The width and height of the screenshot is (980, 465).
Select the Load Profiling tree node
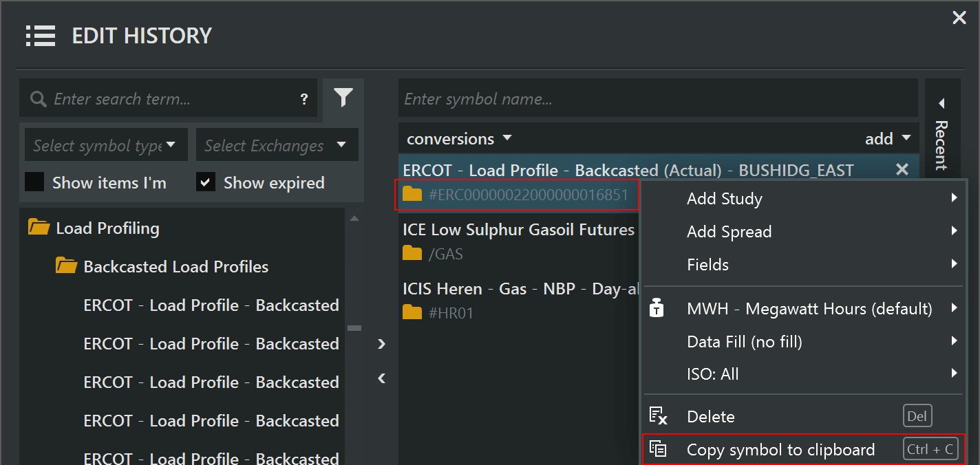point(107,228)
